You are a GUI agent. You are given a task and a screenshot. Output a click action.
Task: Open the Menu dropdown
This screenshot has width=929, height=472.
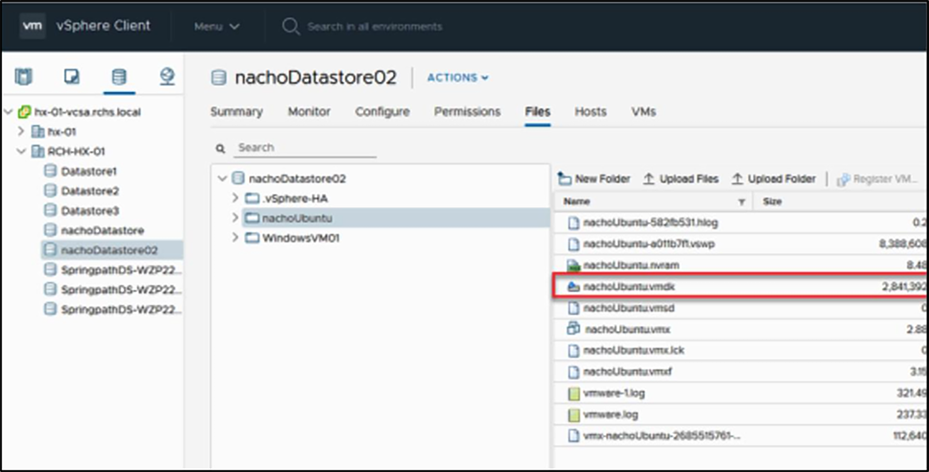point(217,27)
